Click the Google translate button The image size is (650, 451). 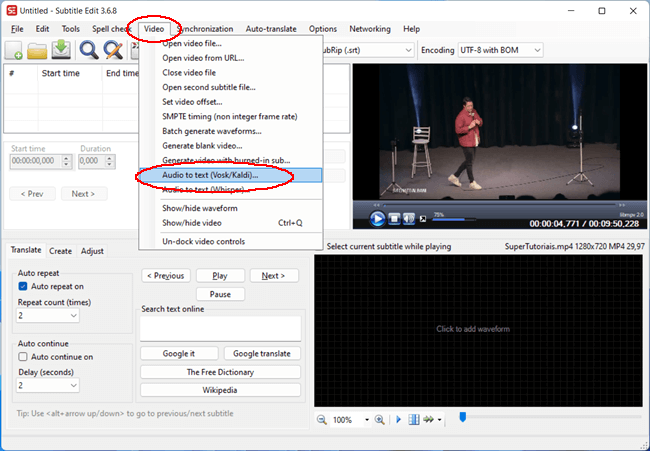tap(261, 353)
